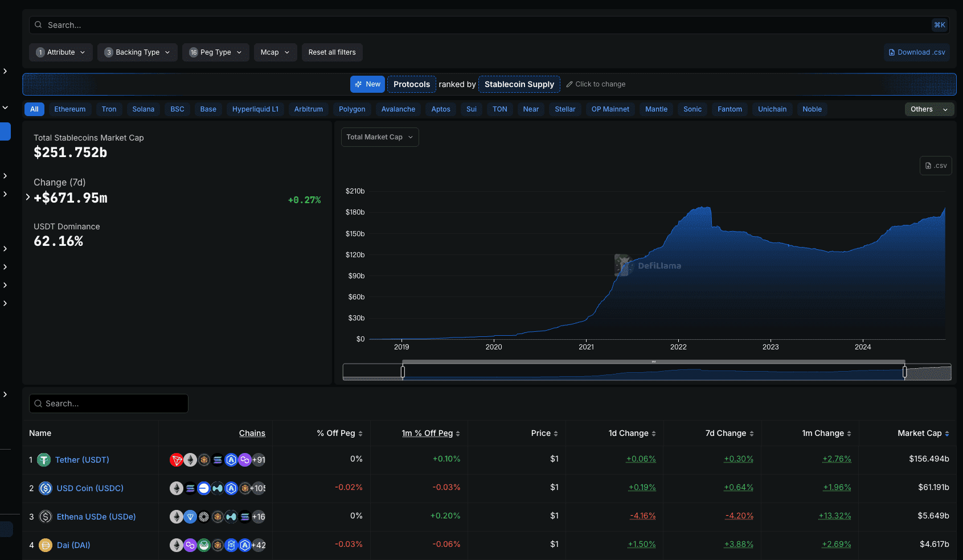Sort by 1m Change arrows icon
The image size is (963, 560).
pos(849,434)
